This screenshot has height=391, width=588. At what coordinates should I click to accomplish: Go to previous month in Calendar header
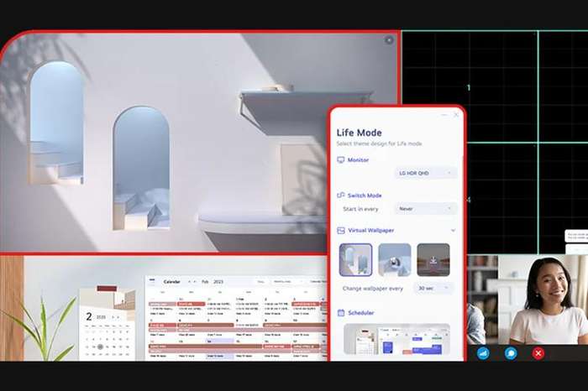click(189, 282)
